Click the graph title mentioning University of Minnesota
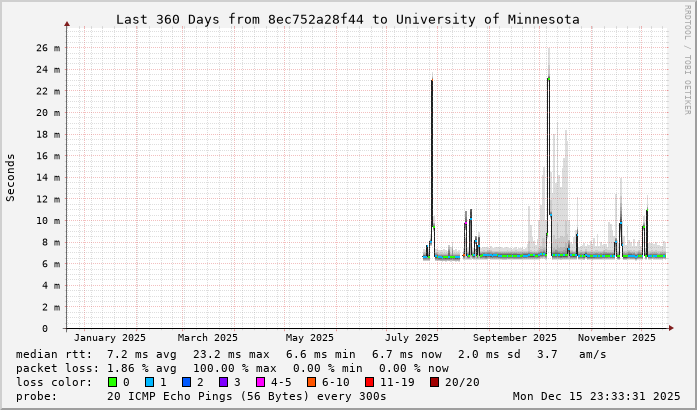 347,19
